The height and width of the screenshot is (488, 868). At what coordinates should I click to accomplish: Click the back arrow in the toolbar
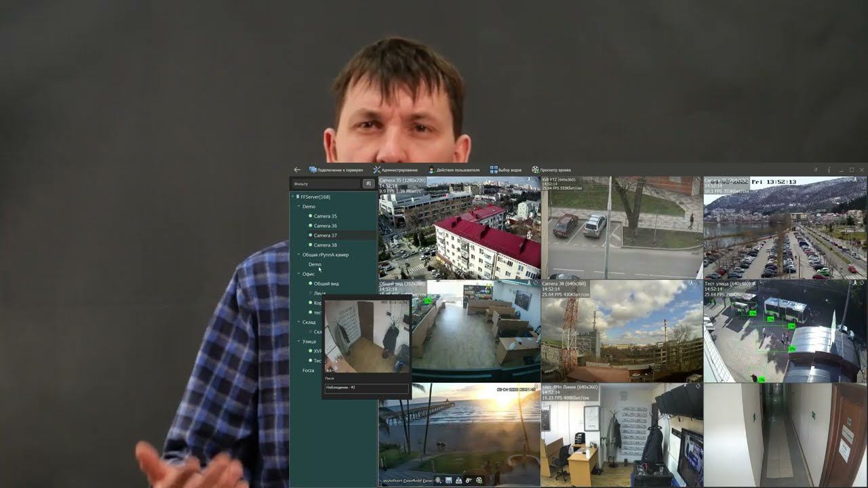coord(297,169)
